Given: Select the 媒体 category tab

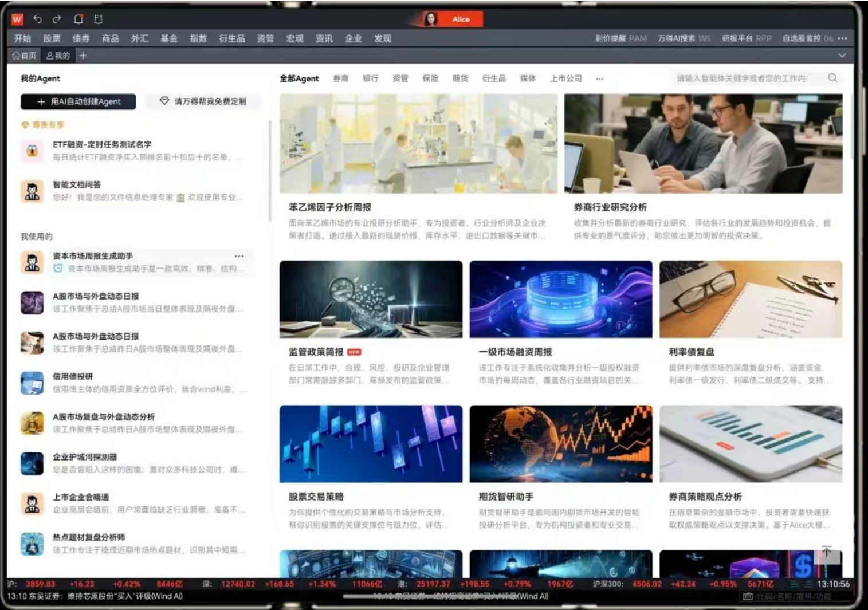Looking at the screenshot, I should point(528,78).
